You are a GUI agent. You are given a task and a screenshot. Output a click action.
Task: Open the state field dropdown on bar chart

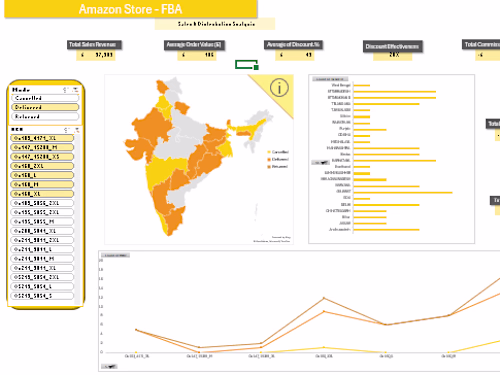(x=321, y=163)
